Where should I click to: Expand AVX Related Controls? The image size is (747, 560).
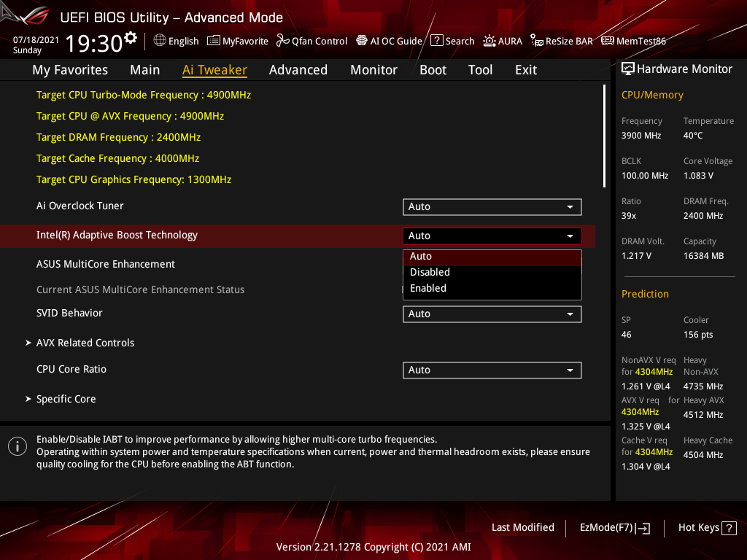point(85,343)
